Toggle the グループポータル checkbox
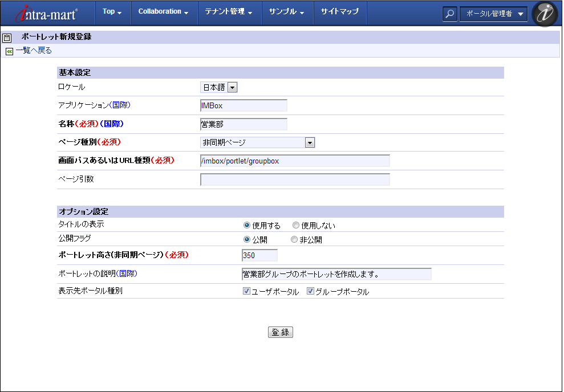Screen dimensions: 564x392 click(311, 291)
